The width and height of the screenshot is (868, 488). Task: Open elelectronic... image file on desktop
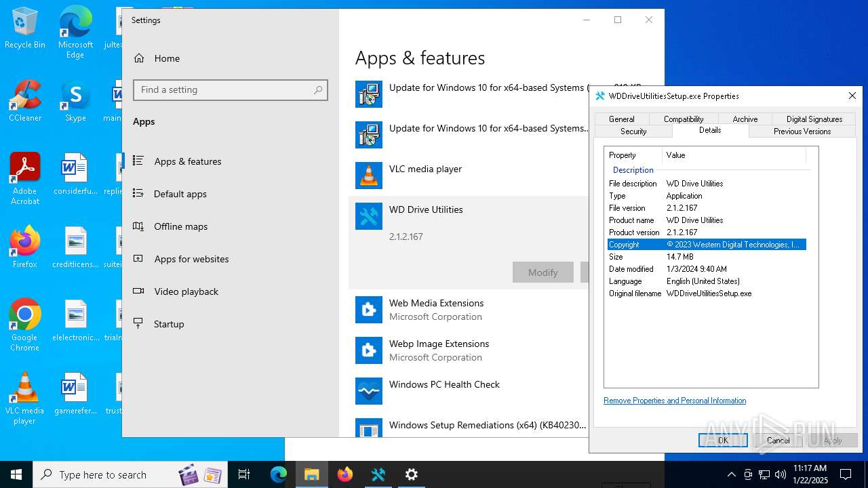pos(75,320)
